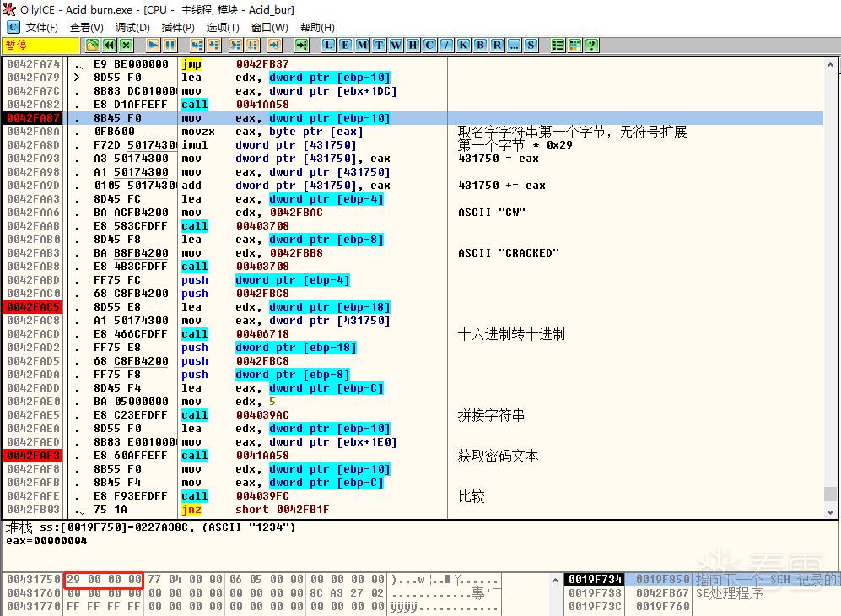The height and width of the screenshot is (616, 841).
Task: Select the call 004039AC instruction
Action: pos(235,415)
